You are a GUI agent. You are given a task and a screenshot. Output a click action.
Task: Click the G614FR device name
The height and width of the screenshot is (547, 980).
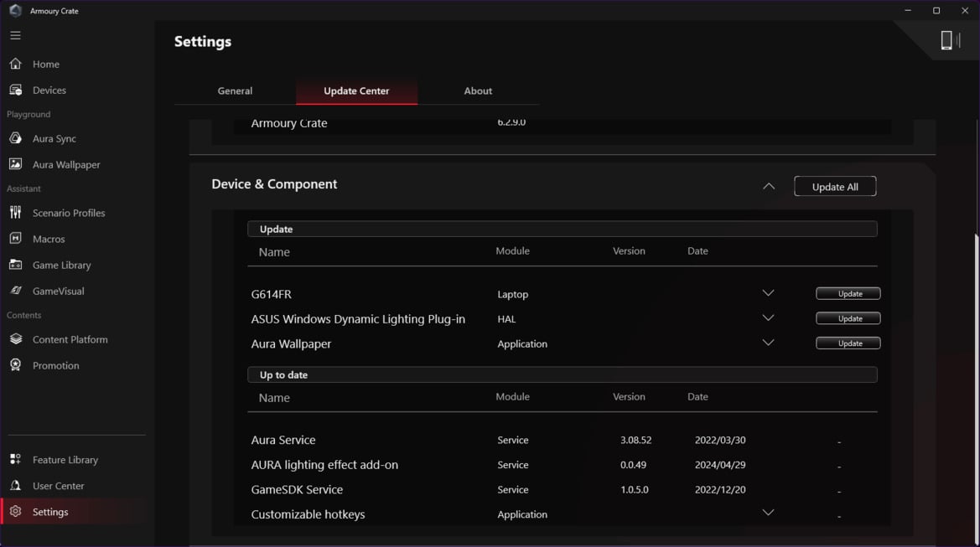272,294
